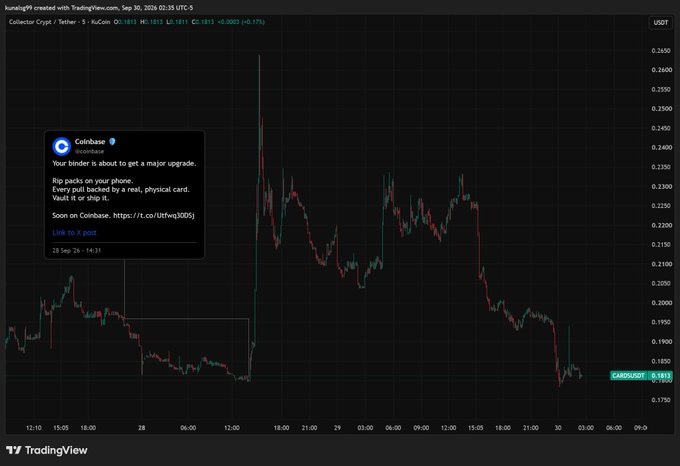Click the 0.2500 price axis label
The height and width of the screenshot is (466, 680).
[x=661, y=109]
